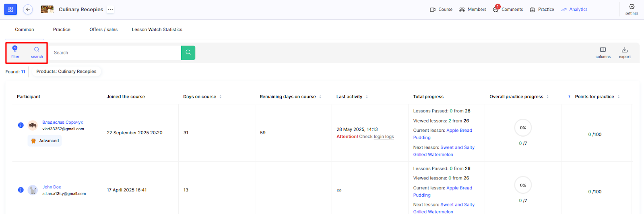Open the login logs link
Viewport: 644px width, 214px height.
tap(384, 137)
